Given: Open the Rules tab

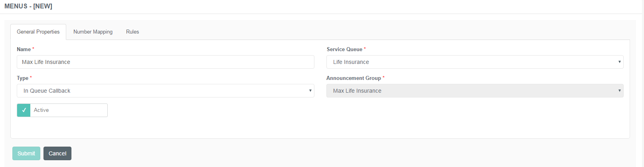Looking at the screenshot, I should pos(132,32).
